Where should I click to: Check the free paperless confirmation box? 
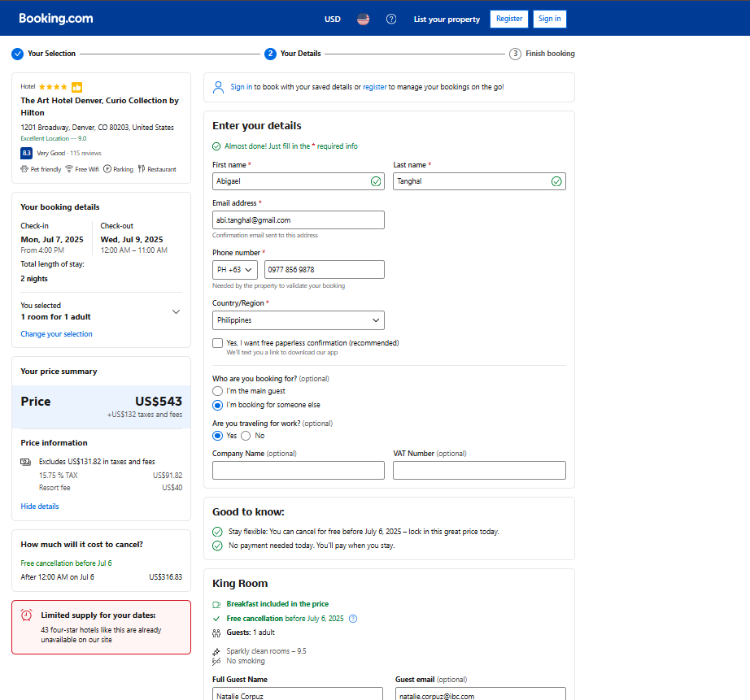click(218, 343)
